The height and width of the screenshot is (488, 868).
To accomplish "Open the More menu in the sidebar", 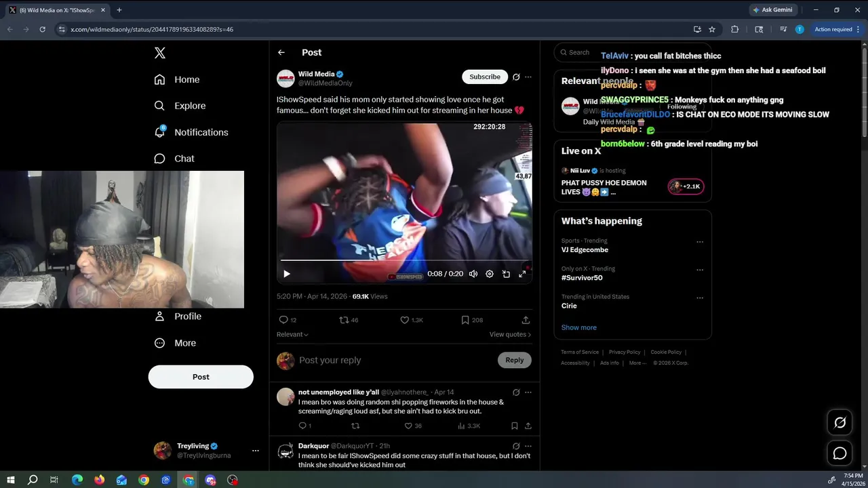I will click(175, 343).
